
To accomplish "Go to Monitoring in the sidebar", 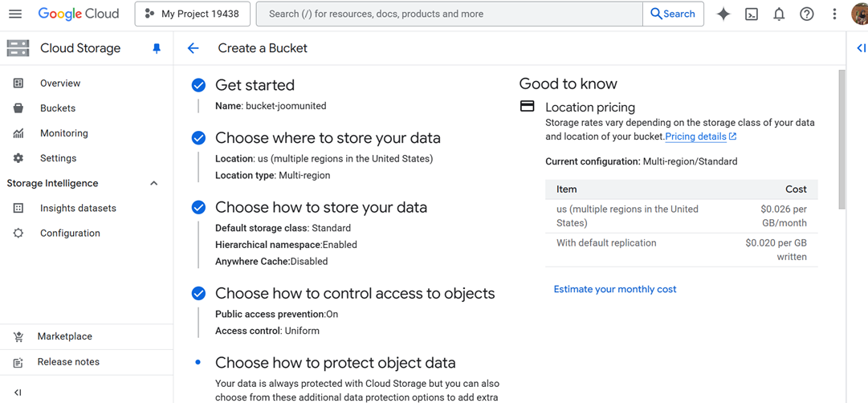I will 64,133.
